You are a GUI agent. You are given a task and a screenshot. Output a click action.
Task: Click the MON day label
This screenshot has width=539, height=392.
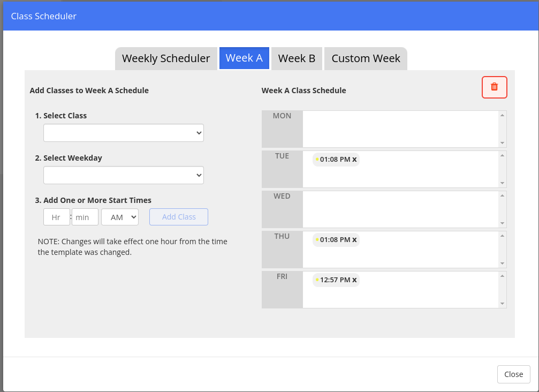point(282,116)
